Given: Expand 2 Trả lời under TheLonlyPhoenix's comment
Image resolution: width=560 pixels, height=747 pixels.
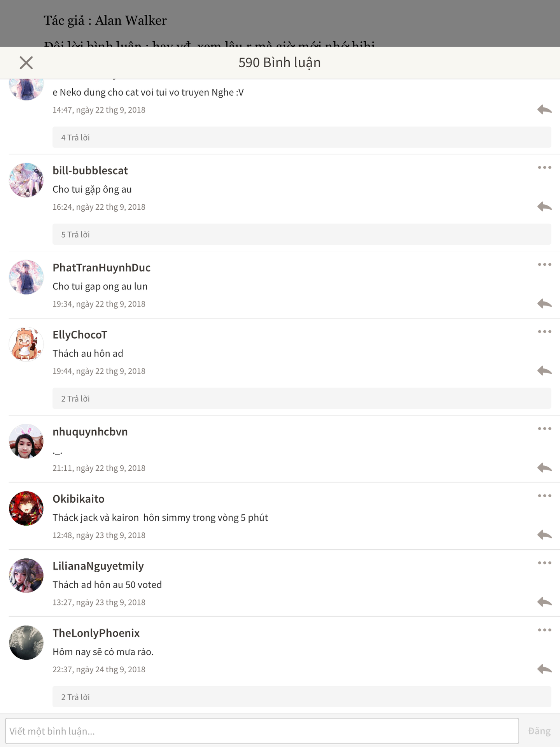Looking at the screenshot, I should 302,697.
